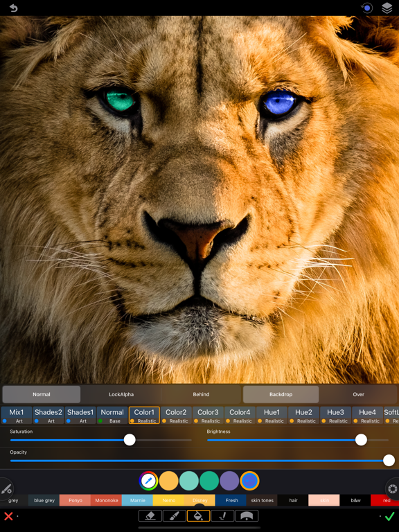Confirm edits with the green checkmark

390,516
